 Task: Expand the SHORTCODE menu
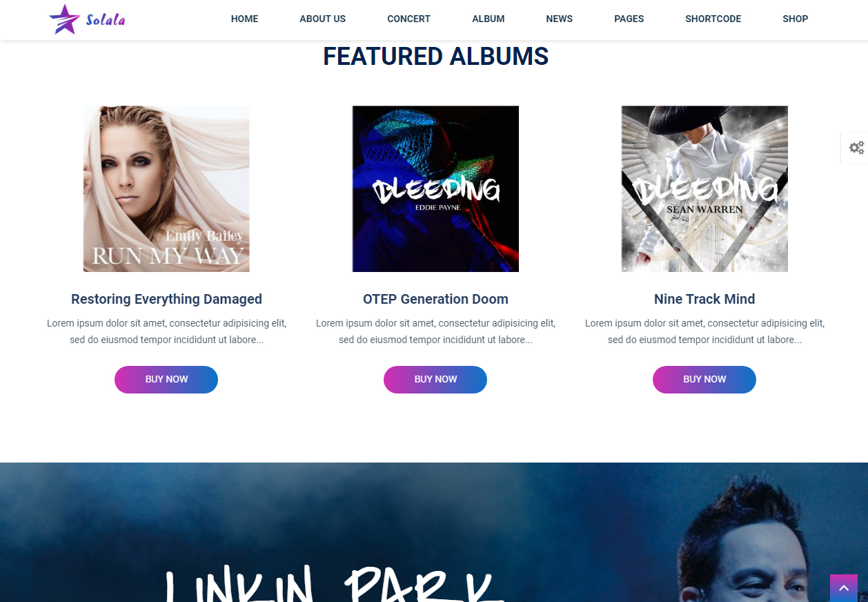pos(713,19)
